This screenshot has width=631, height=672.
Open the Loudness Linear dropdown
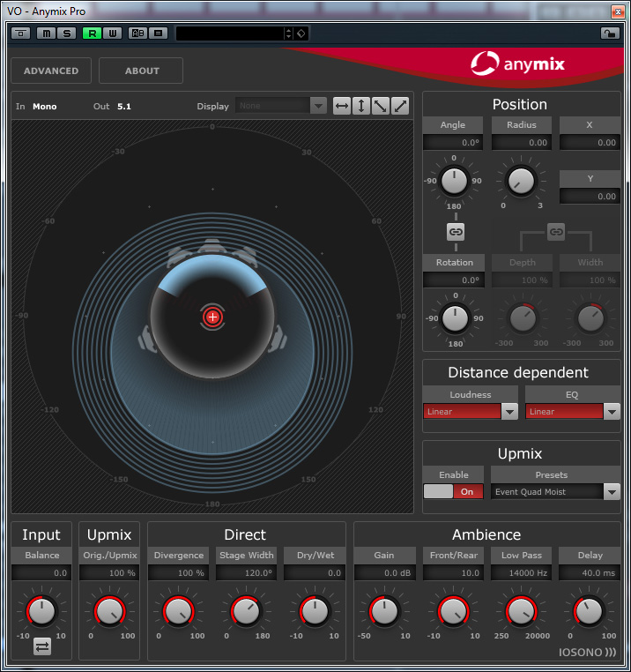point(509,412)
